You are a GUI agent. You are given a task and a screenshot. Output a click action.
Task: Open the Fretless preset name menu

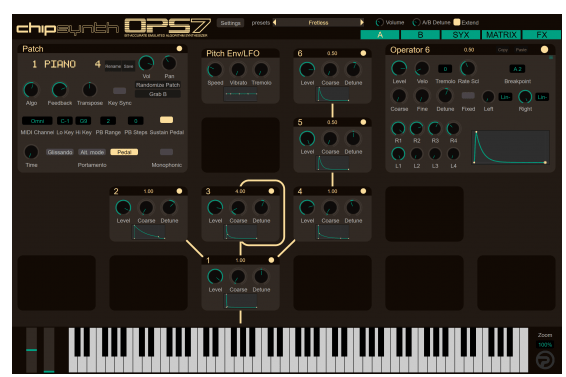[x=318, y=22]
